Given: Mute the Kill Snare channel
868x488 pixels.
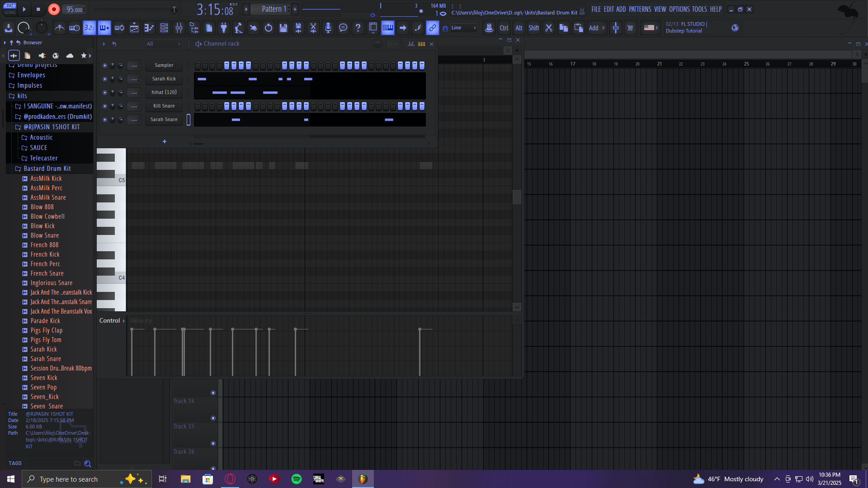Looking at the screenshot, I should [x=105, y=106].
